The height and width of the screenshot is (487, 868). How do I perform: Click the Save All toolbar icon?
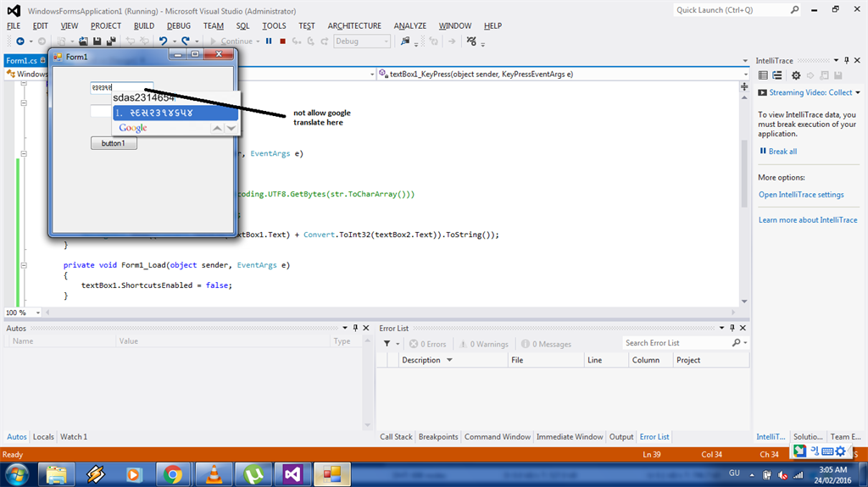[111, 42]
